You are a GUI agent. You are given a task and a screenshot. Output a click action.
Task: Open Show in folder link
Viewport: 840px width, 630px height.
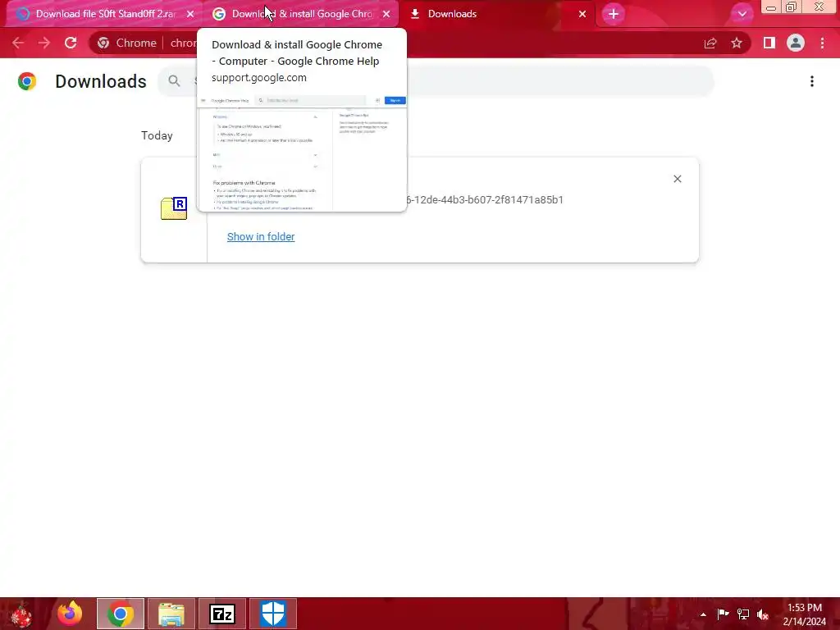pyautogui.click(x=261, y=237)
